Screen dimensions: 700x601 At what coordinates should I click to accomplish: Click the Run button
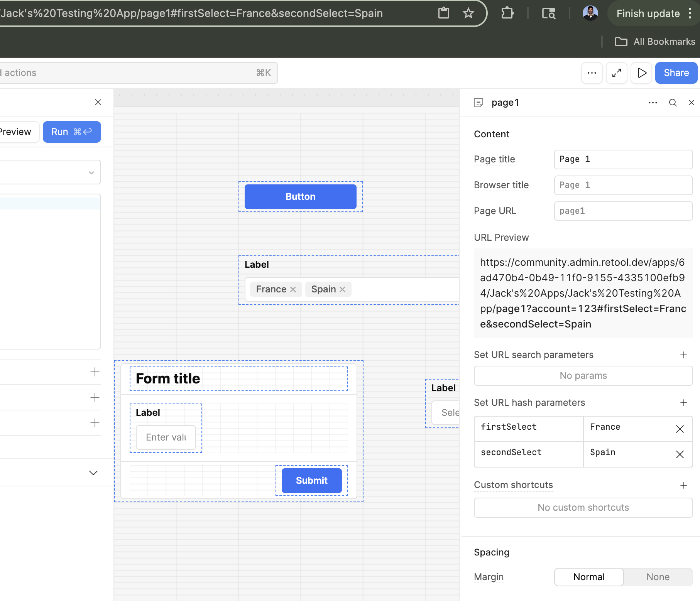(72, 132)
